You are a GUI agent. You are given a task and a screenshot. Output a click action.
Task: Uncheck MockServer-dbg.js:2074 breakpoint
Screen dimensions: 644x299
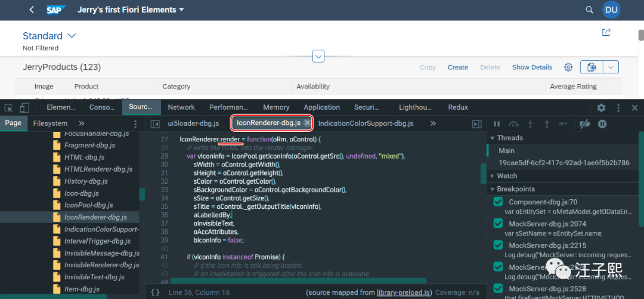point(498,223)
